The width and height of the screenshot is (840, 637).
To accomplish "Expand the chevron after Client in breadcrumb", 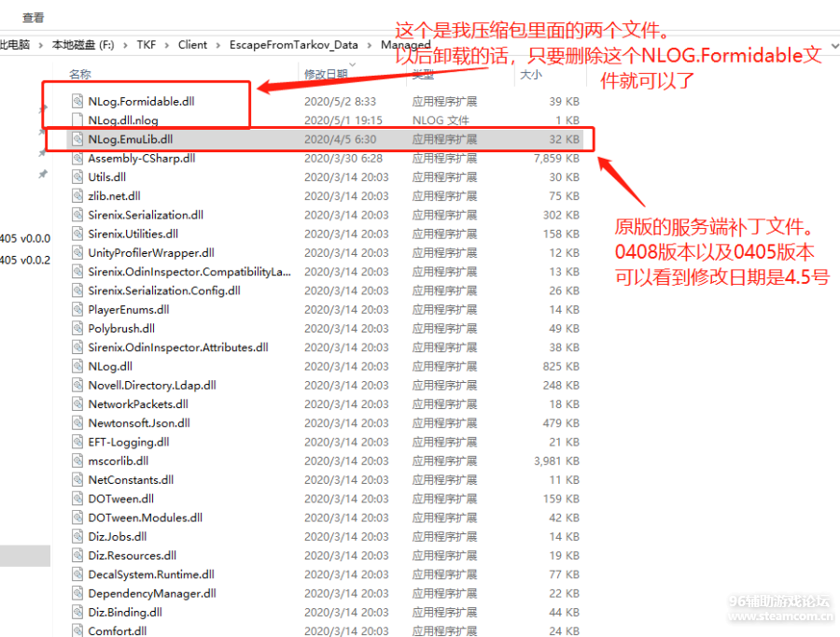I will [x=217, y=45].
